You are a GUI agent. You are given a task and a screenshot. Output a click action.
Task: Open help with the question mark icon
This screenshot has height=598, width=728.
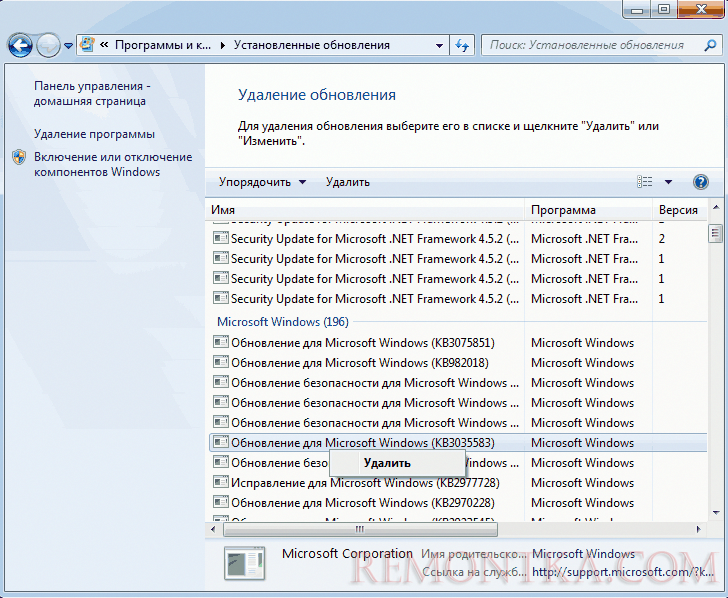click(700, 182)
